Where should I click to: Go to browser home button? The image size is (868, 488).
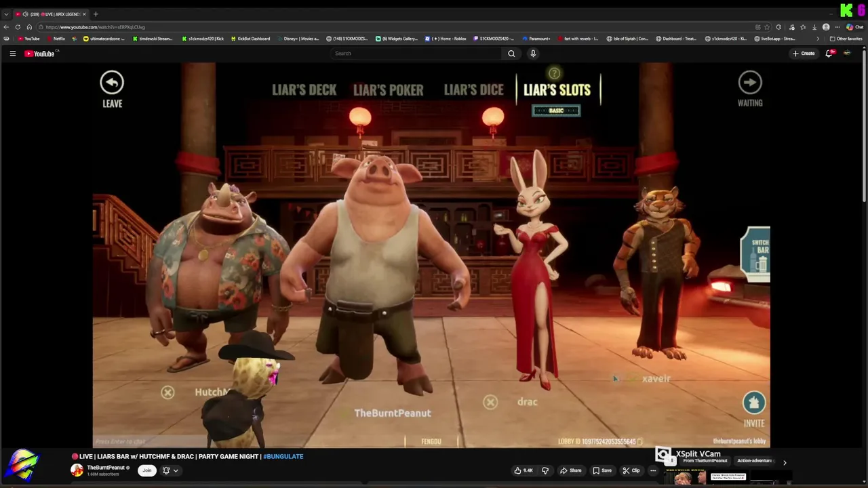29,27
